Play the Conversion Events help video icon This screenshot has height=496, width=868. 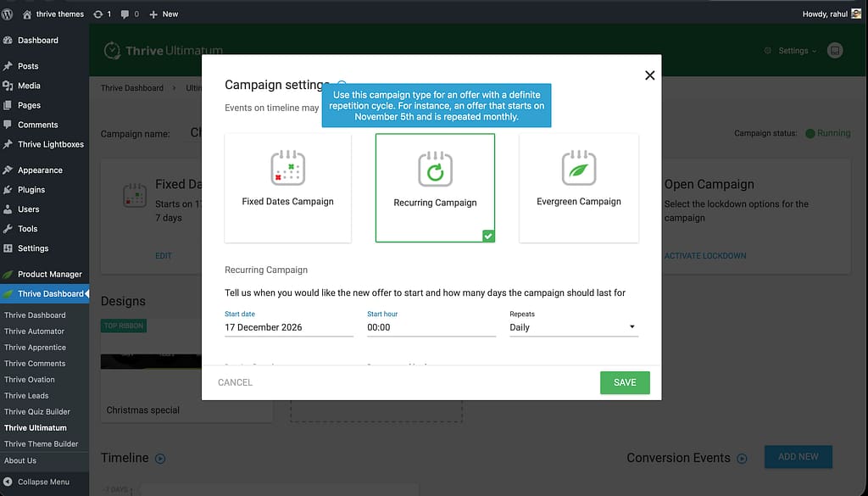[743, 459]
